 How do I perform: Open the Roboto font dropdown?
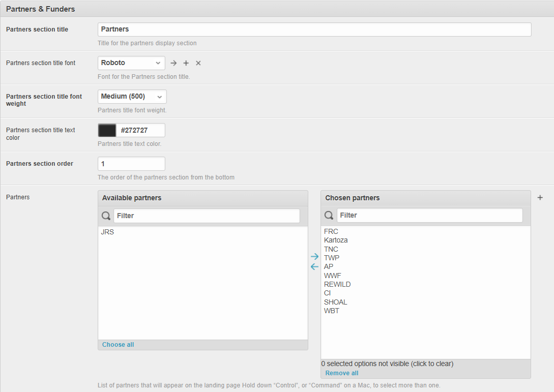tap(131, 63)
